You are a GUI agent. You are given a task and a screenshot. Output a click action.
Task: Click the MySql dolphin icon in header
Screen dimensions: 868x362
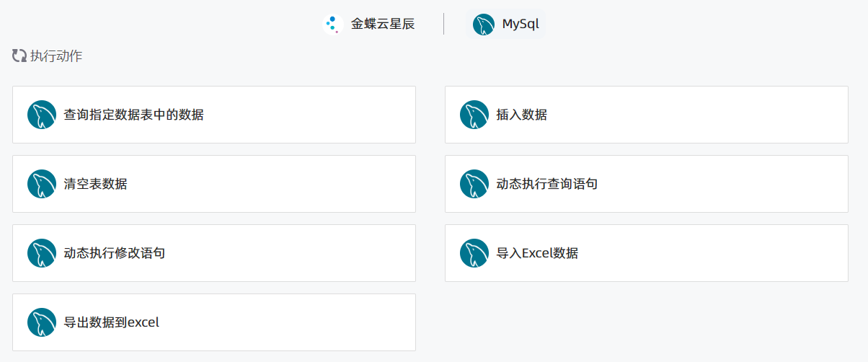pyautogui.click(x=484, y=25)
